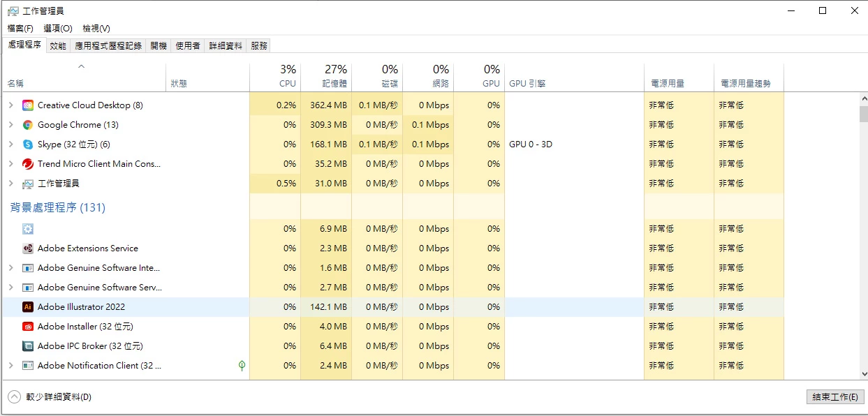
Task: Click the Adobe Illustrator 2022 Ai icon
Action: pyautogui.click(x=28, y=307)
